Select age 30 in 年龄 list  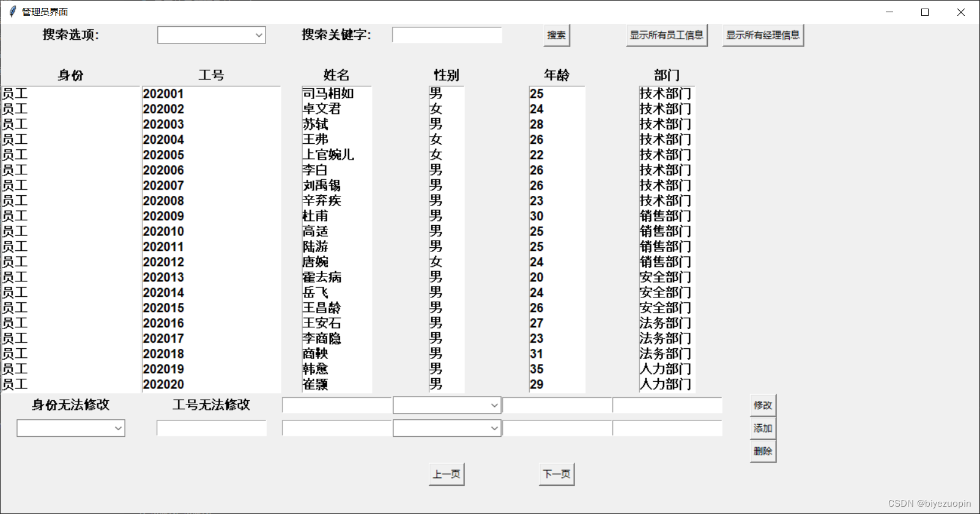click(x=536, y=216)
